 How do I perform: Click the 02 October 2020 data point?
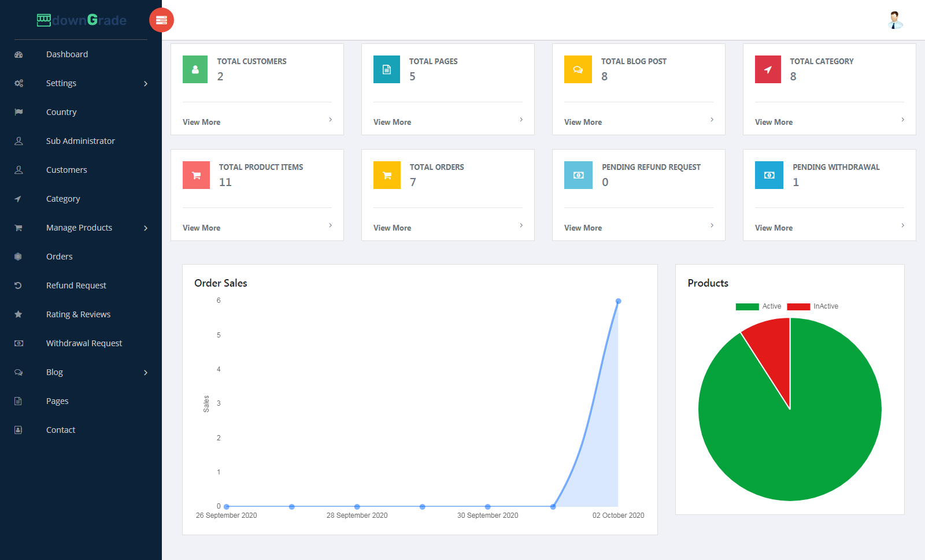pos(618,301)
